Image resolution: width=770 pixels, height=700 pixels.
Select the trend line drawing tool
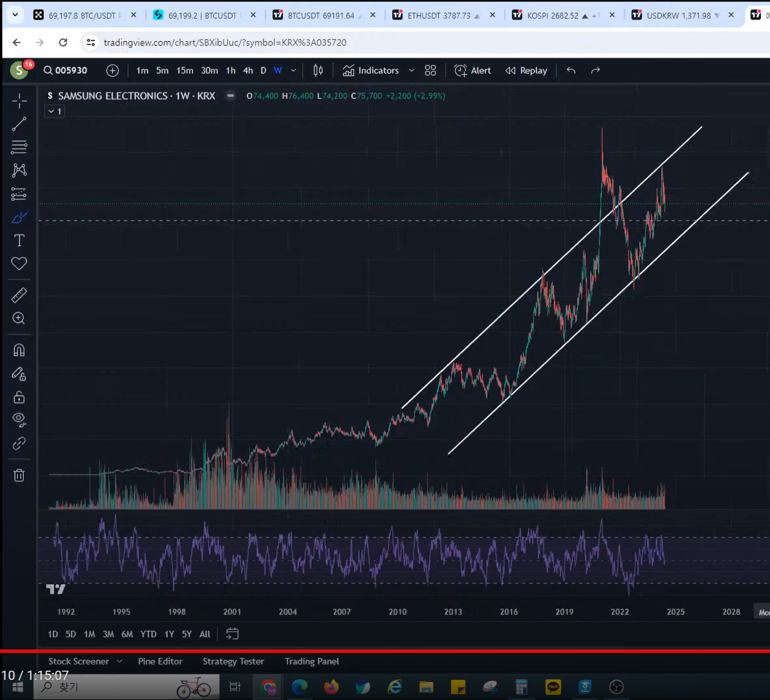point(19,124)
